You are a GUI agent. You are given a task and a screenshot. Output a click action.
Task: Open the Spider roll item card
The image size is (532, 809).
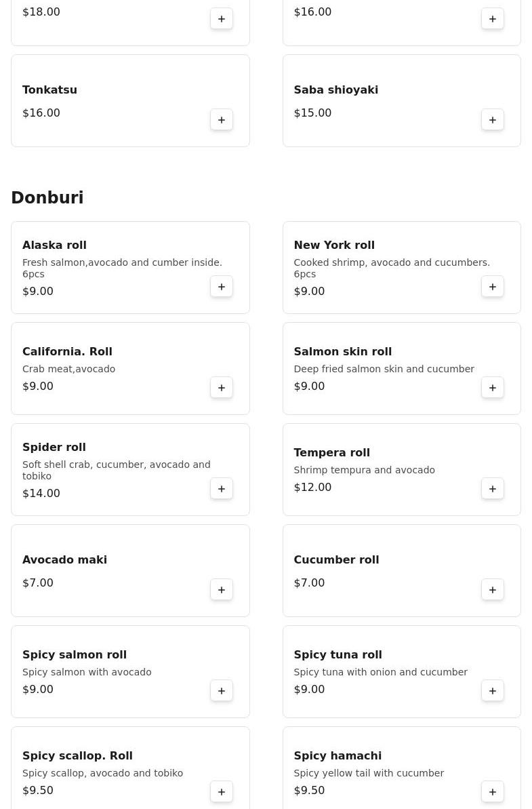pyautogui.click(x=115, y=470)
